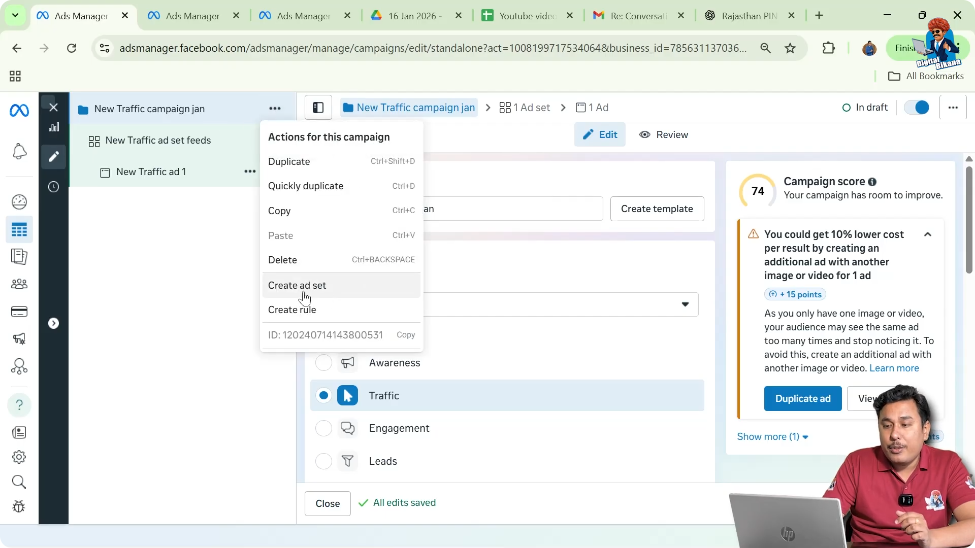Select New Traffic ad set feeds item

(x=158, y=141)
